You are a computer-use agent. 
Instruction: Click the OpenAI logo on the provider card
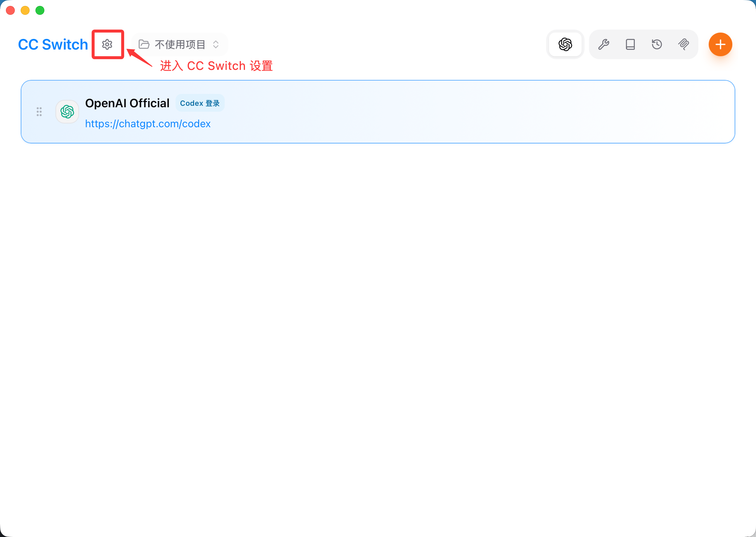click(x=67, y=112)
